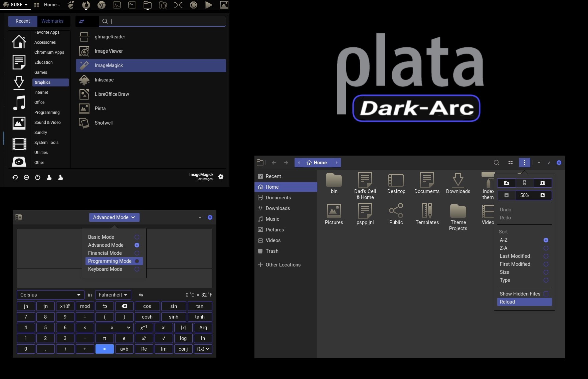
Task: Click the Image Viewer icon
Action: [x=84, y=51]
